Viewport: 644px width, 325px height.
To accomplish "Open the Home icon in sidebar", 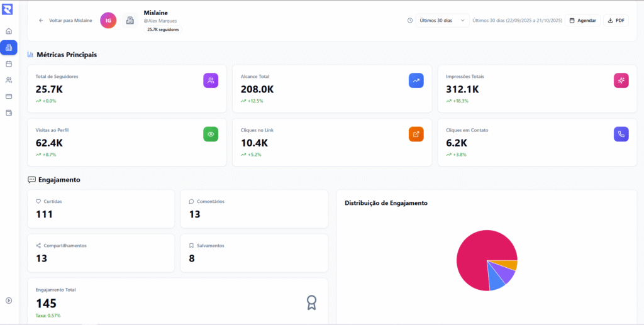I will pyautogui.click(x=9, y=31).
